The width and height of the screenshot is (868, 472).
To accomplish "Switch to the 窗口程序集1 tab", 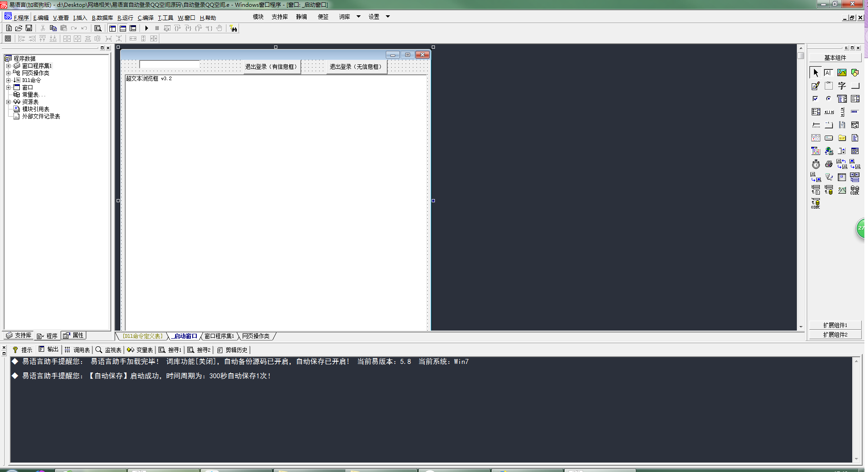I will 219,336.
